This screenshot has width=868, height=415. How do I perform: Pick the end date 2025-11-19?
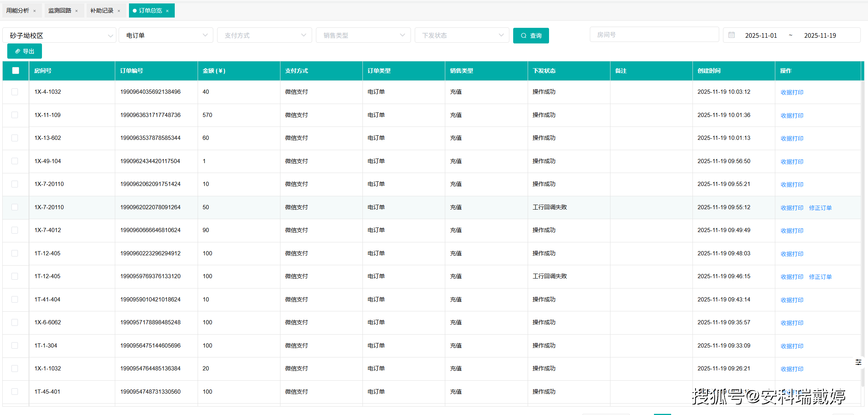pos(820,35)
